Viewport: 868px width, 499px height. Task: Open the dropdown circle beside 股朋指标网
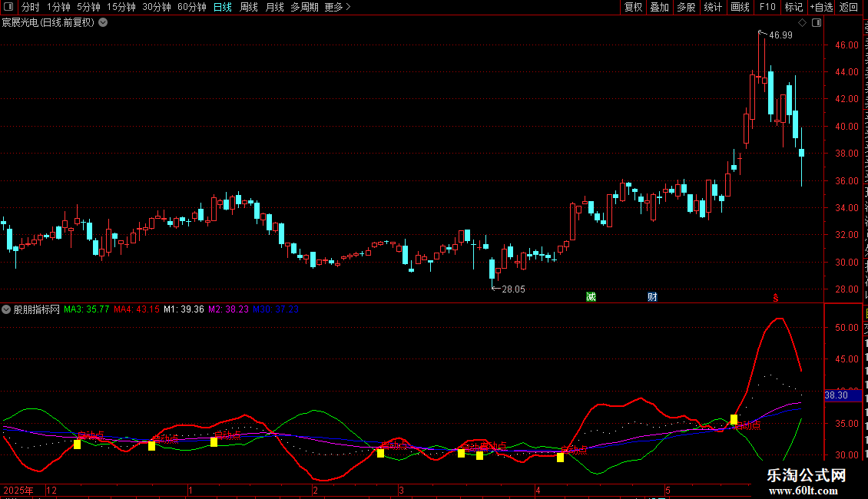point(6,310)
